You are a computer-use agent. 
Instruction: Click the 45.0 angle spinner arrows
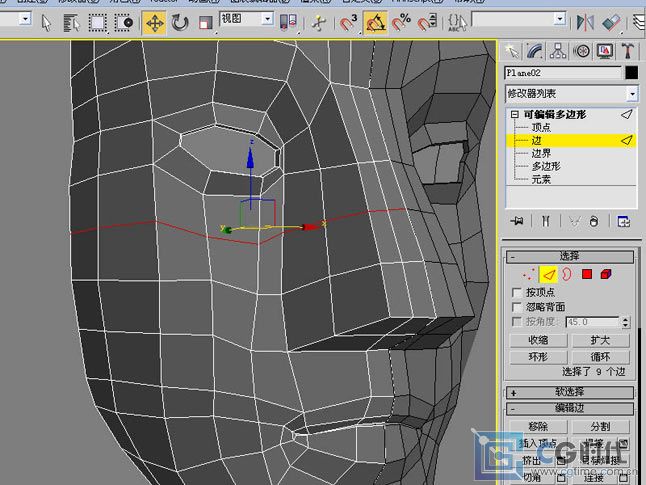pyautogui.click(x=626, y=322)
